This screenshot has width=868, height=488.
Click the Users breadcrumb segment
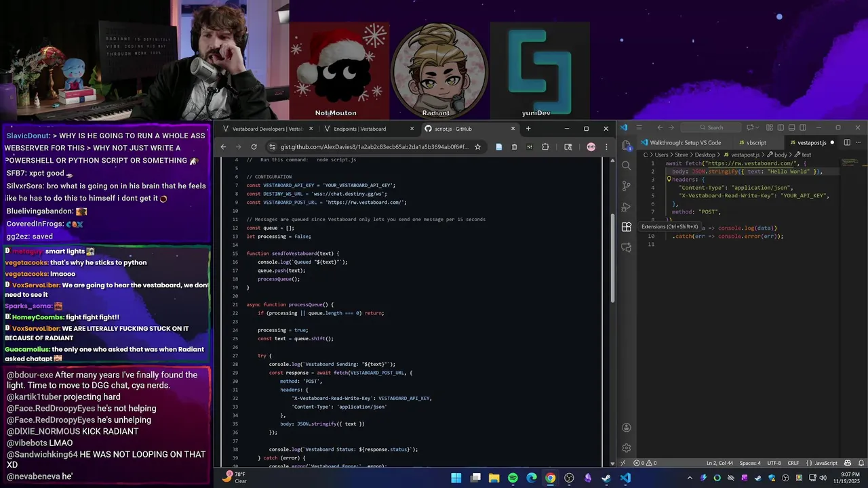pos(662,155)
